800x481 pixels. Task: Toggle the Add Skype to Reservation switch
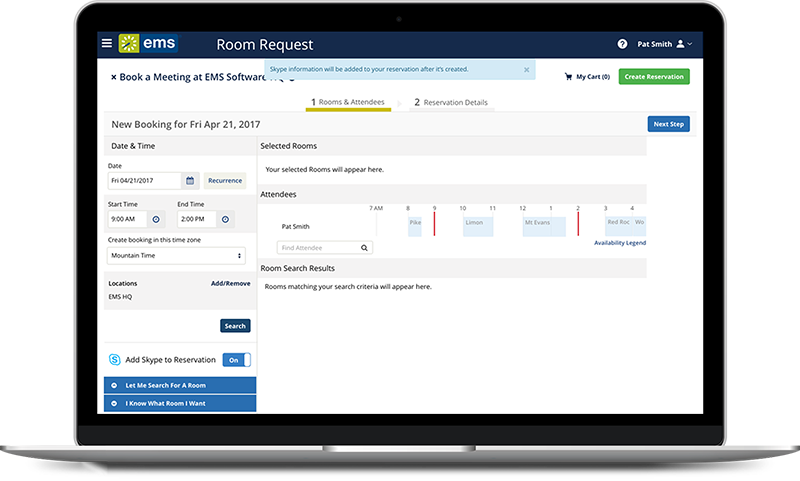click(236, 360)
